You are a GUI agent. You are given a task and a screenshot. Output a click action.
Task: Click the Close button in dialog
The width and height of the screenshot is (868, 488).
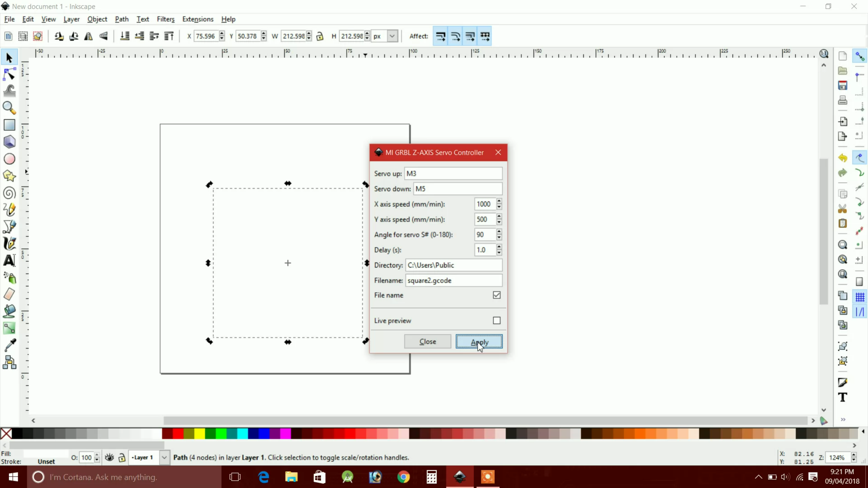[427, 342]
